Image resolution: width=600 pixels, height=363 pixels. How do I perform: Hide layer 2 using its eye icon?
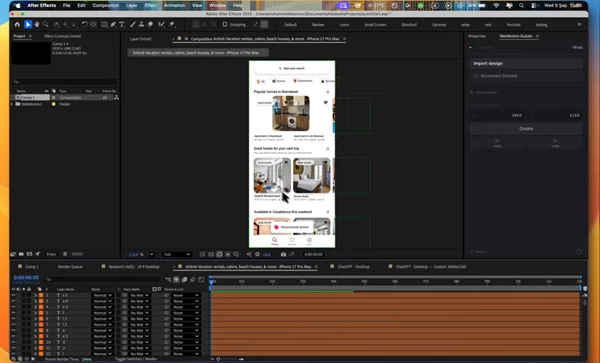13,295
